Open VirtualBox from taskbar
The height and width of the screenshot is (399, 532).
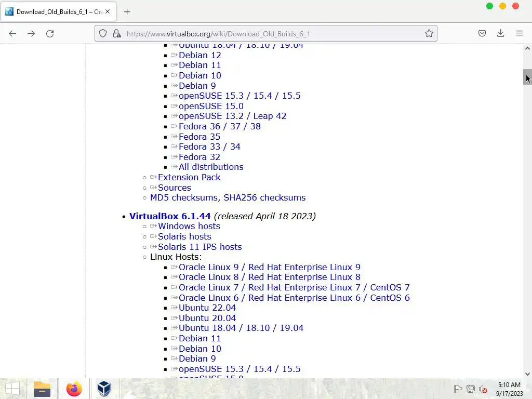pyautogui.click(x=104, y=389)
